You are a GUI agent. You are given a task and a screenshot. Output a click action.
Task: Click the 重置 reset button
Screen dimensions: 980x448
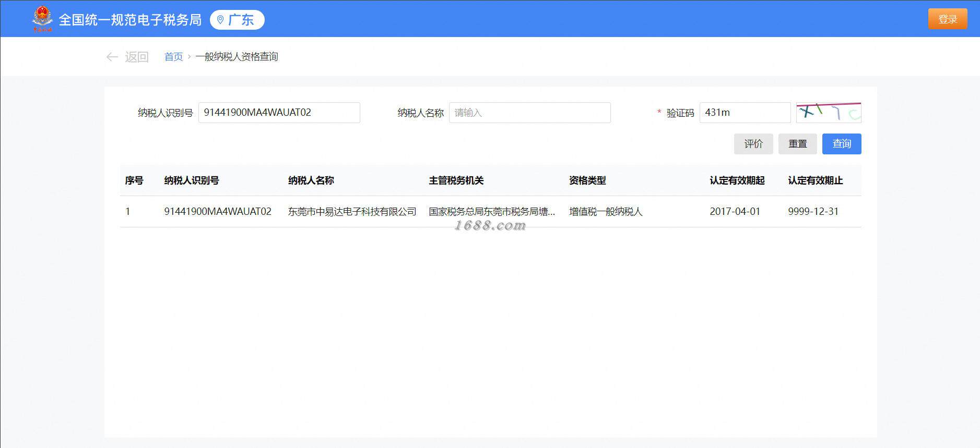click(797, 144)
